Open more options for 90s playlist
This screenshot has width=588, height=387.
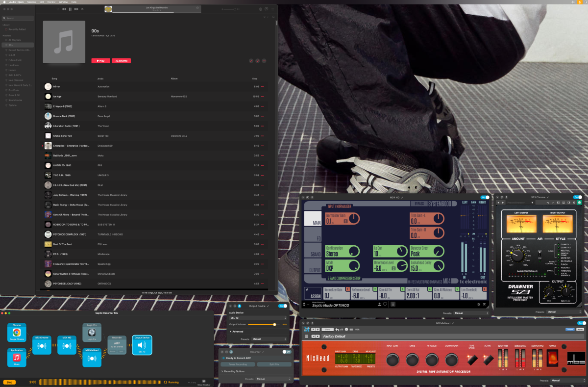click(x=264, y=61)
